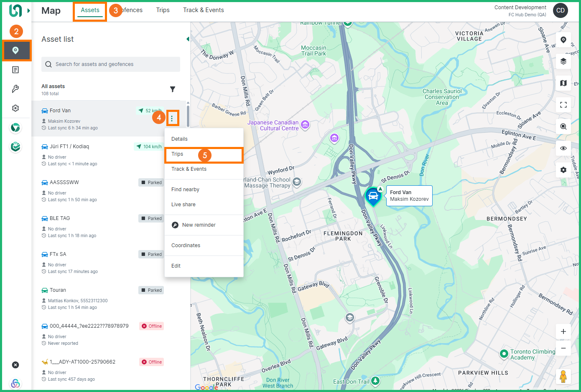Click the map settings gear icon
The width and height of the screenshot is (581, 392).
tap(563, 170)
